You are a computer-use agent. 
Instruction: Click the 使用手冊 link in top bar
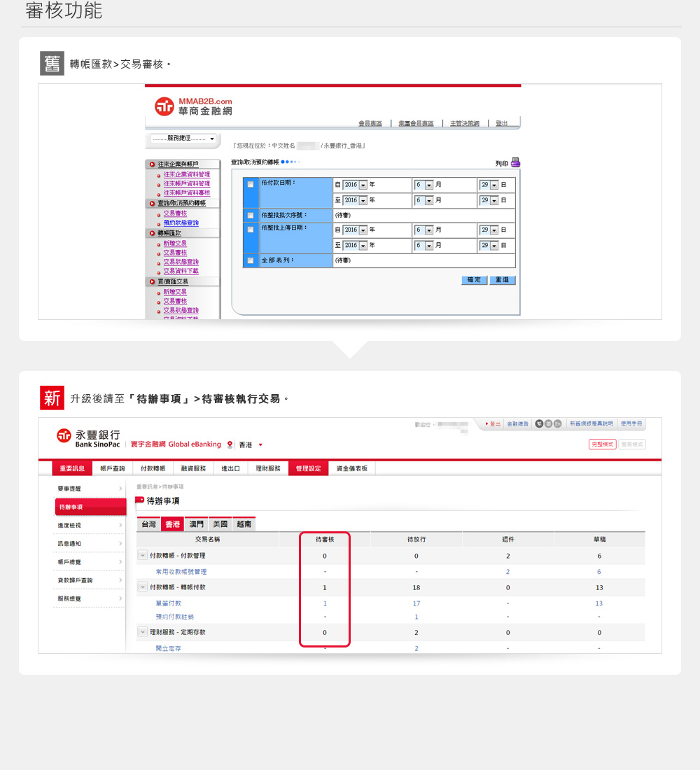[x=631, y=423]
